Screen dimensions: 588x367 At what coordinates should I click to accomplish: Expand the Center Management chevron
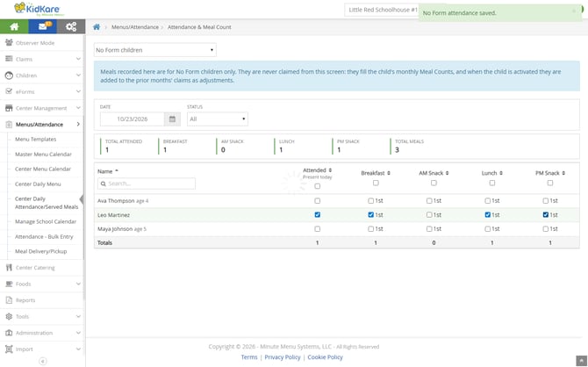(78, 108)
